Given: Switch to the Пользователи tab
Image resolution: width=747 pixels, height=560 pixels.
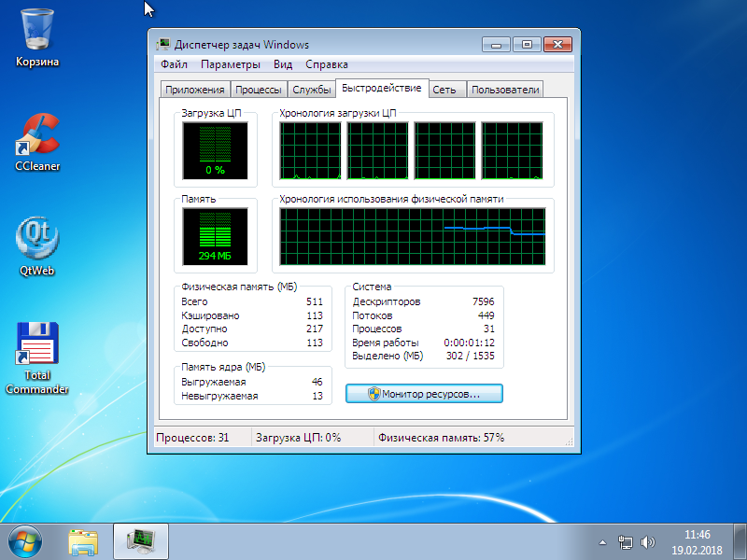Looking at the screenshot, I should (505, 90).
